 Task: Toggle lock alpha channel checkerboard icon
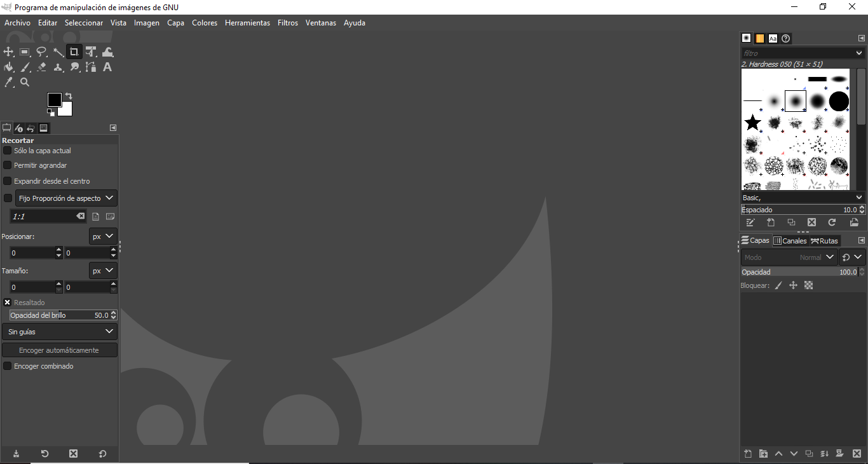808,286
